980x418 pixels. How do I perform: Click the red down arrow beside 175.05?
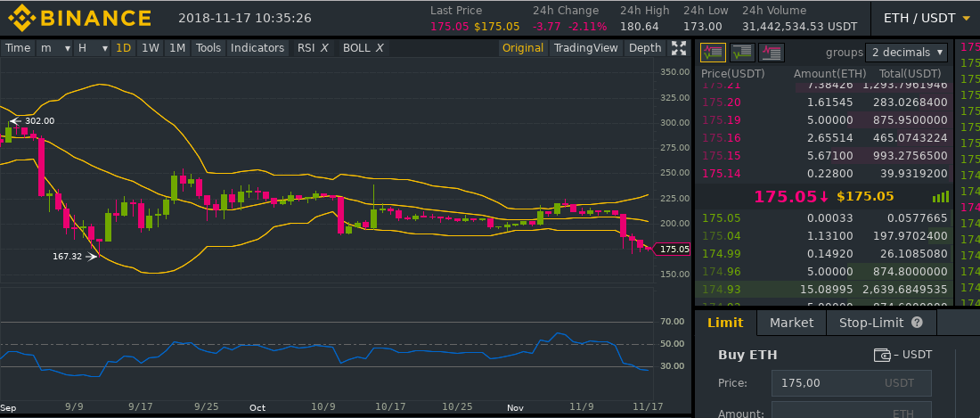click(823, 196)
